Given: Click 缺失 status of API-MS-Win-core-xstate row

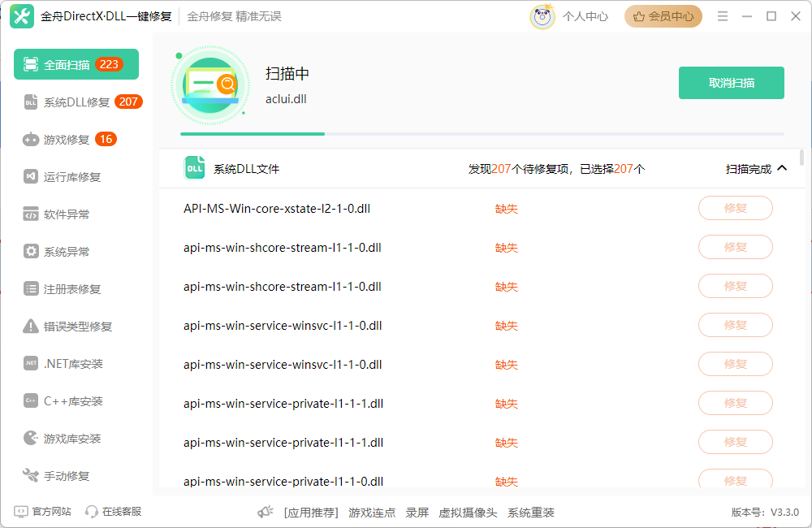Looking at the screenshot, I should (x=506, y=209).
